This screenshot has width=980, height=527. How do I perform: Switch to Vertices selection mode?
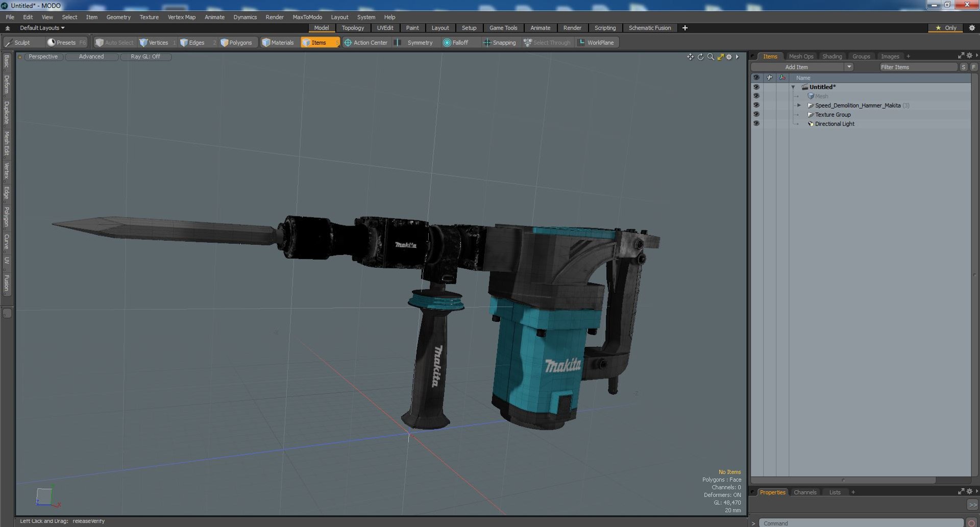click(154, 42)
